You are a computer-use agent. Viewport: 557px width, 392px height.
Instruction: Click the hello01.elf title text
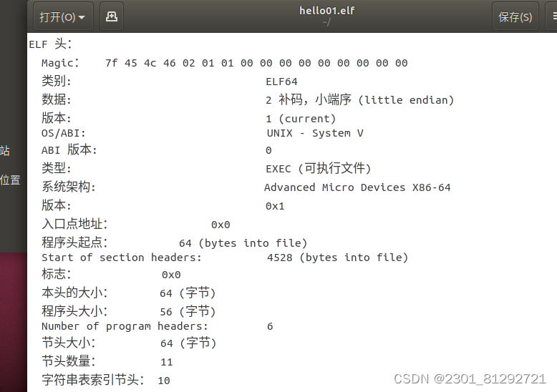pyautogui.click(x=326, y=11)
